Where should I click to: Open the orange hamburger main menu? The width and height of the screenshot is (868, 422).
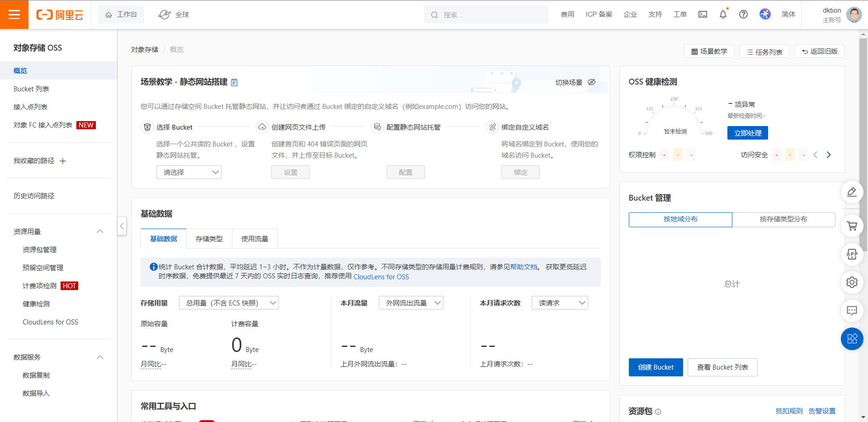14,14
